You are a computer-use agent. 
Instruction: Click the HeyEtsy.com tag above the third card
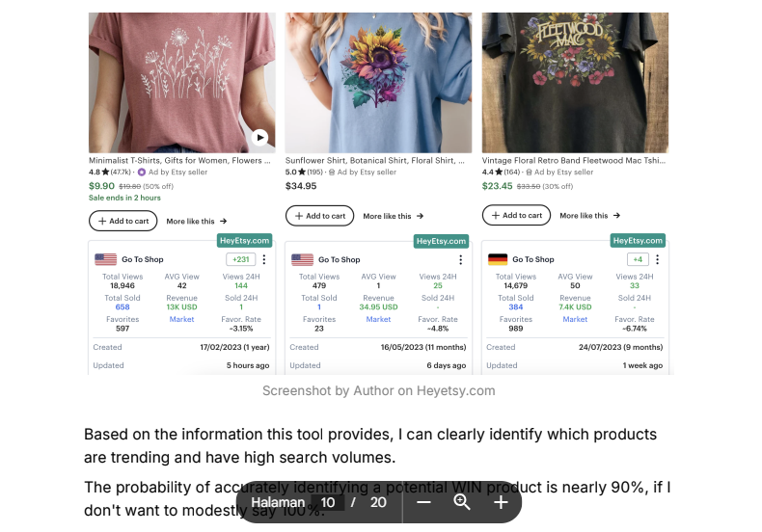pyautogui.click(x=639, y=241)
